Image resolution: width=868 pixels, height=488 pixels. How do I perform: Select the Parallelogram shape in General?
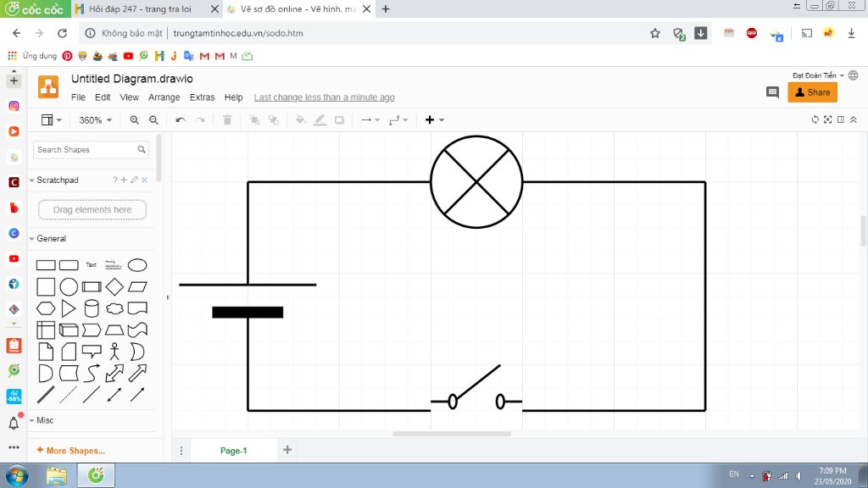(x=137, y=286)
